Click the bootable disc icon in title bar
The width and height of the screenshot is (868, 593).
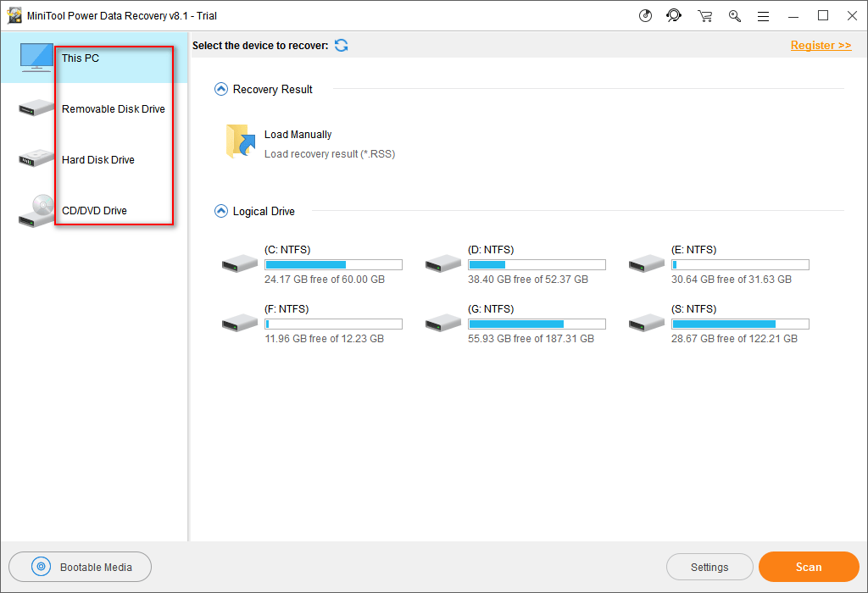coord(645,15)
